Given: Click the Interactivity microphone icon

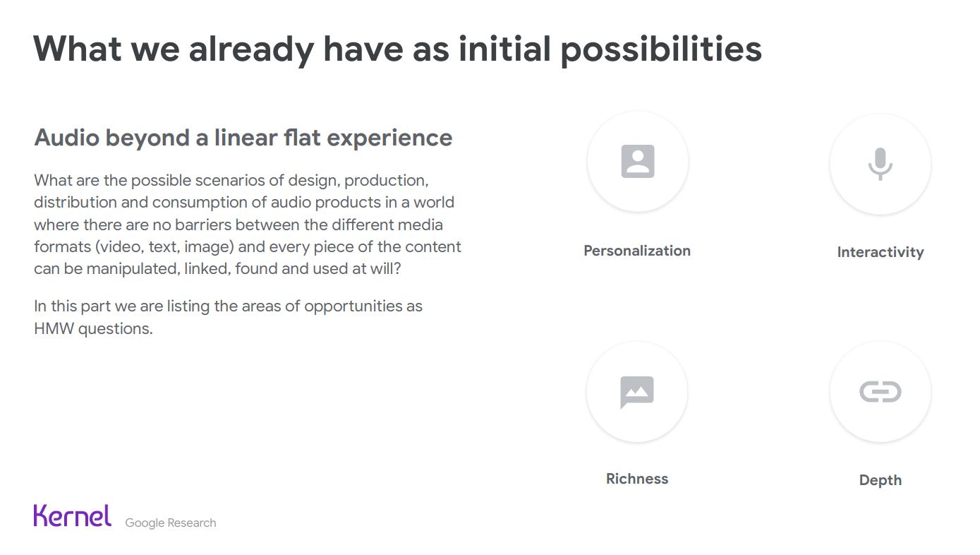Looking at the screenshot, I should [x=880, y=164].
